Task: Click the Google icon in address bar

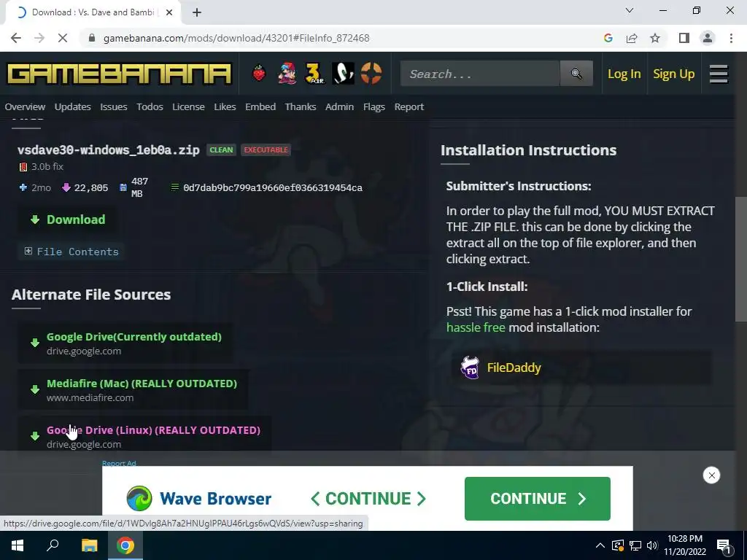Action: point(608,38)
